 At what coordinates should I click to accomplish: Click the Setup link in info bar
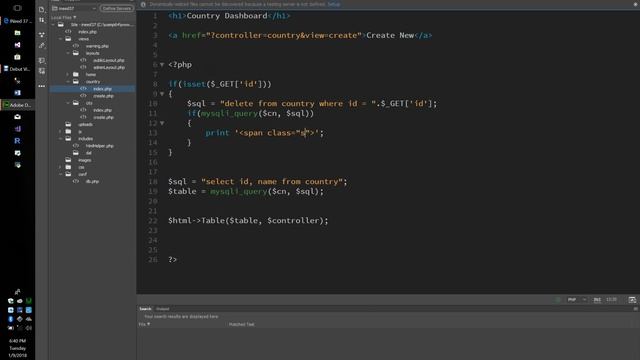click(x=333, y=4)
